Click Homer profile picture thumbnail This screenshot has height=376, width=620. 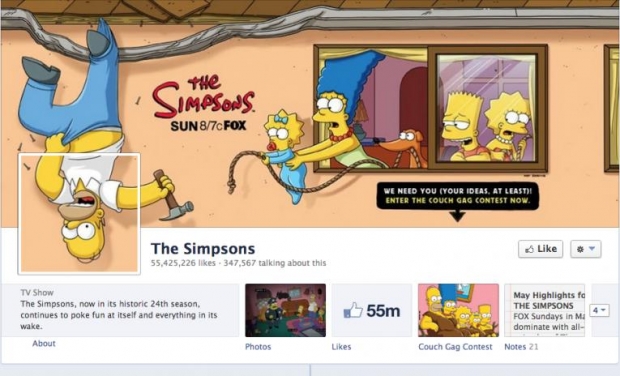tap(79, 214)
